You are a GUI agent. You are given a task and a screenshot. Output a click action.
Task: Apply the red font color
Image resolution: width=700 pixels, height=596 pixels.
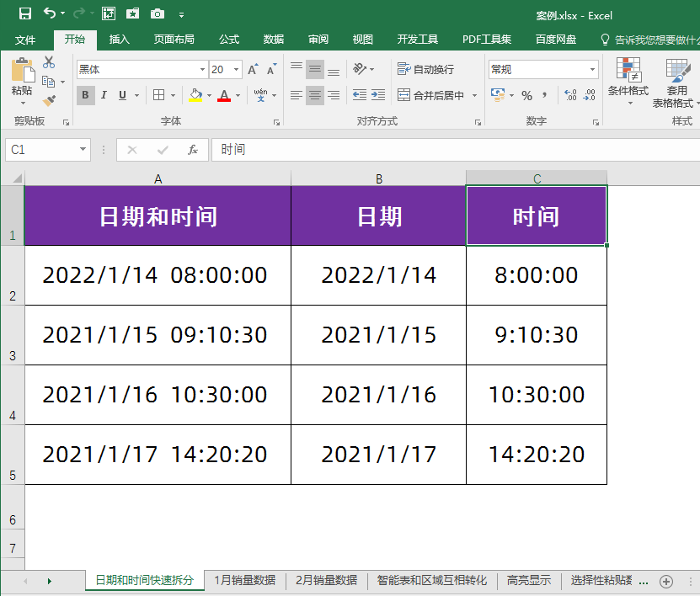(x=224, y=95)
